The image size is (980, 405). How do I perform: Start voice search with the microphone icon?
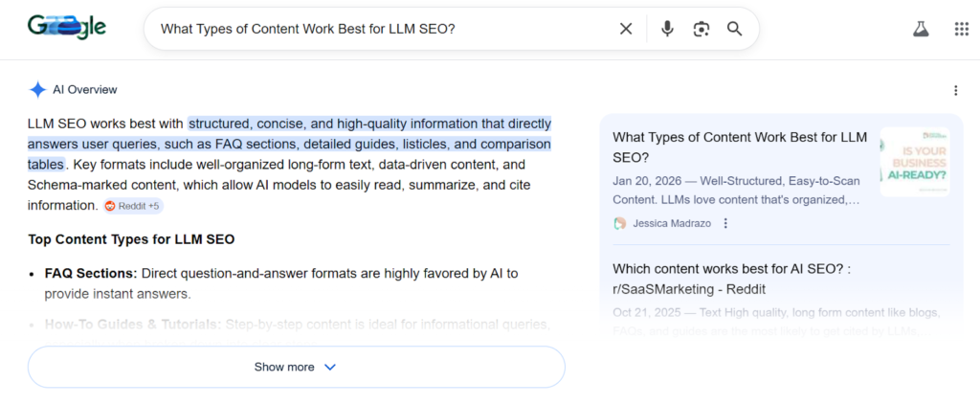667,29
